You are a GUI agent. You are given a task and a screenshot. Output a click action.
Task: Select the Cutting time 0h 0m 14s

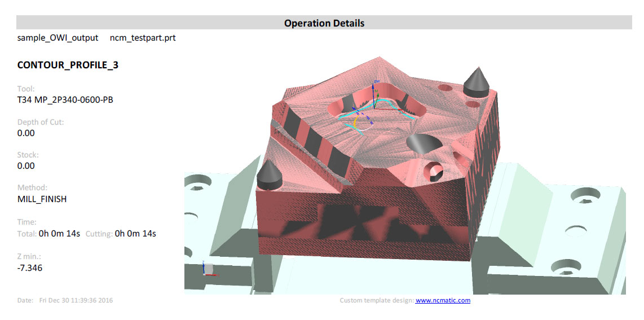[135, 234]
